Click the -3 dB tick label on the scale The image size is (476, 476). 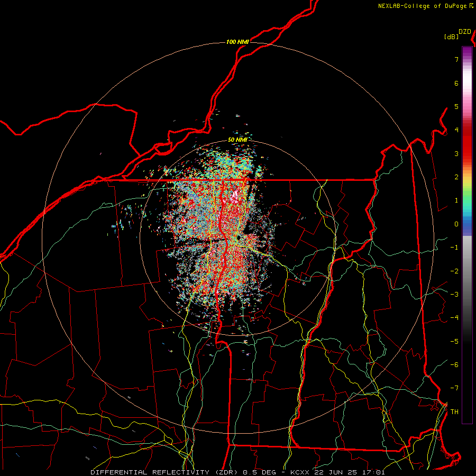454,294
